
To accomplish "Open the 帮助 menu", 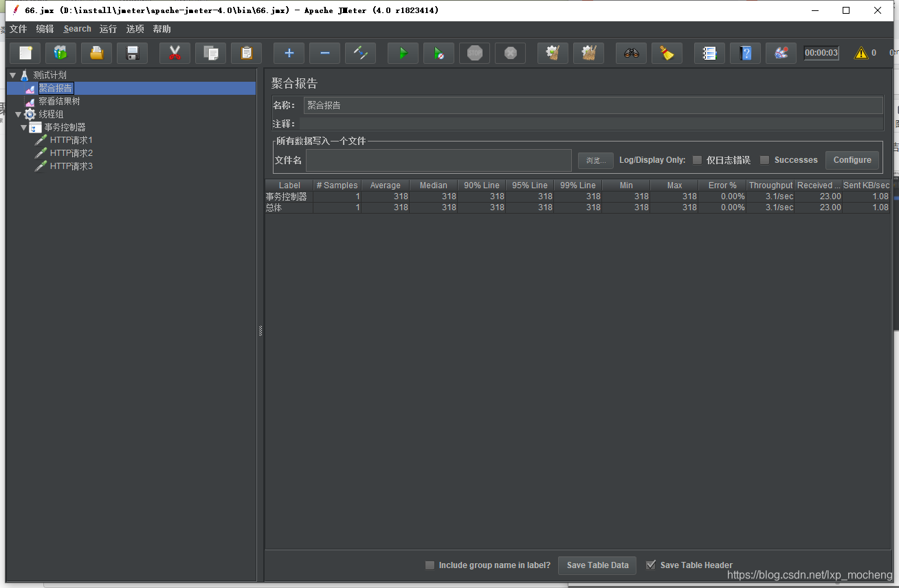I will point(162,29).
